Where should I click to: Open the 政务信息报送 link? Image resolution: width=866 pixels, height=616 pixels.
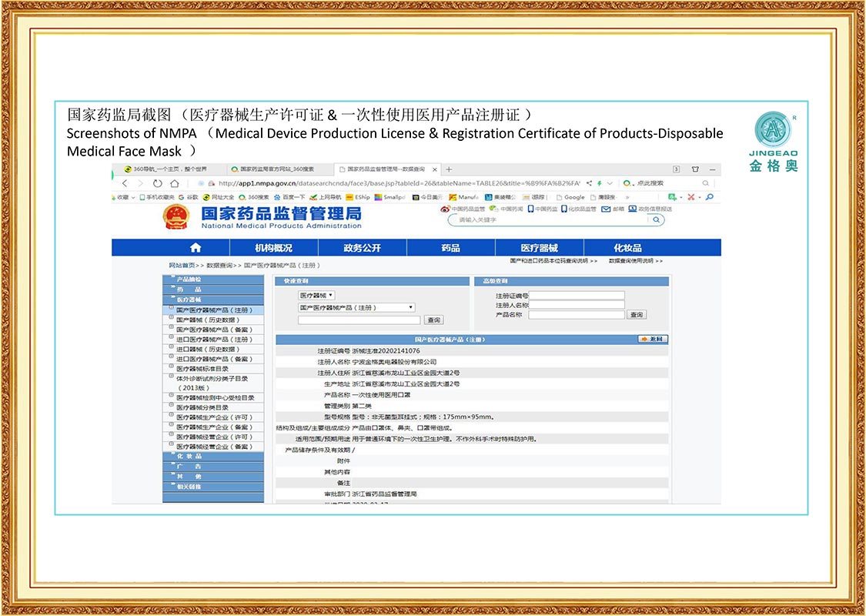(650, 209)
